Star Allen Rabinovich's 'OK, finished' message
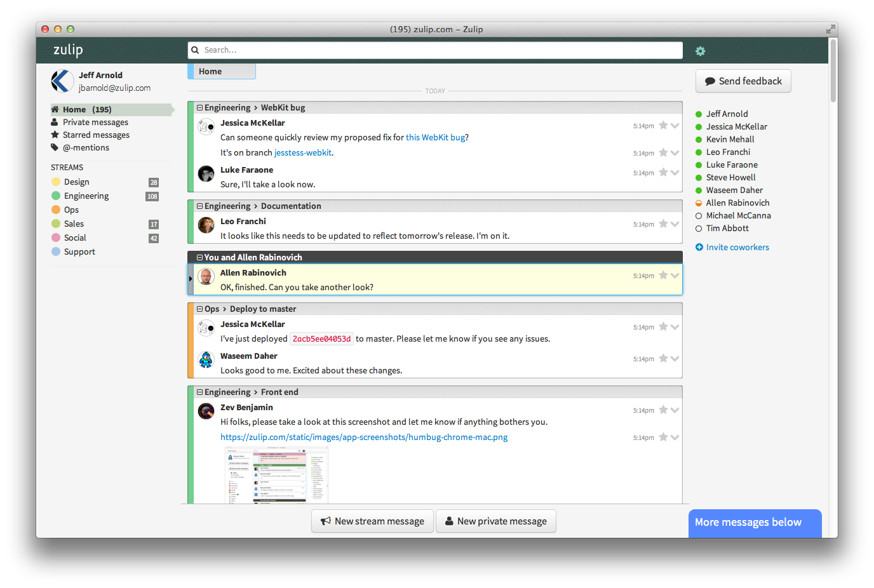 [x=663, y=275]
